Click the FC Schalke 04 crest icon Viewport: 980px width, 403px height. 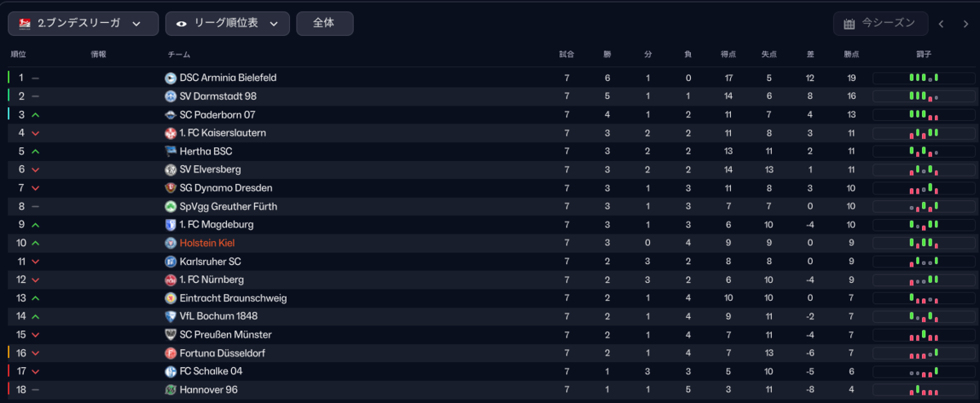[x=171, y=371]
